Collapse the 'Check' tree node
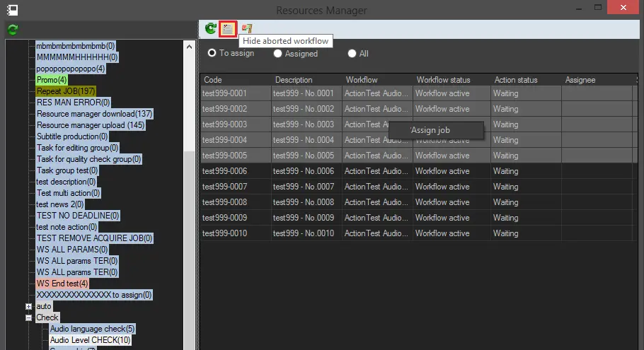The image size is (644, 350). pos(29,317)
